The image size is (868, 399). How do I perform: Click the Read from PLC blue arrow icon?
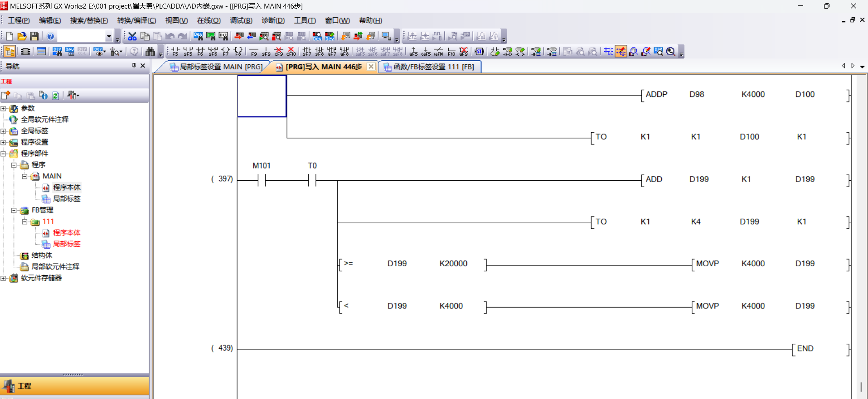click(252, 36)
